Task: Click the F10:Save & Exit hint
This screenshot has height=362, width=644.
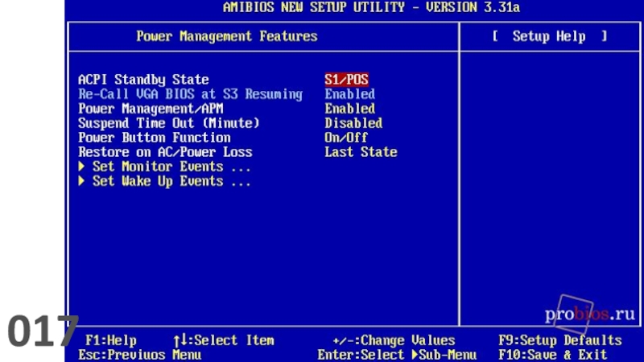Action: tap(553, 355)
